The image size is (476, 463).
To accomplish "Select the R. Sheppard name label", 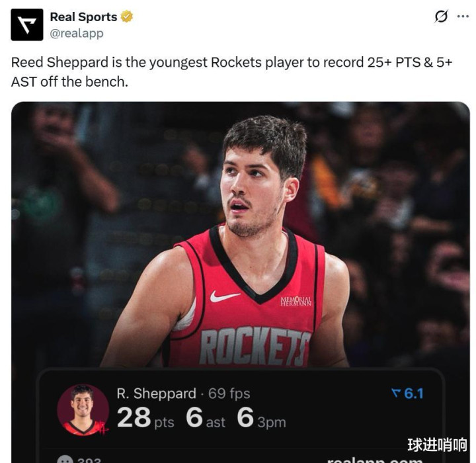I will (x=156, y=394).
